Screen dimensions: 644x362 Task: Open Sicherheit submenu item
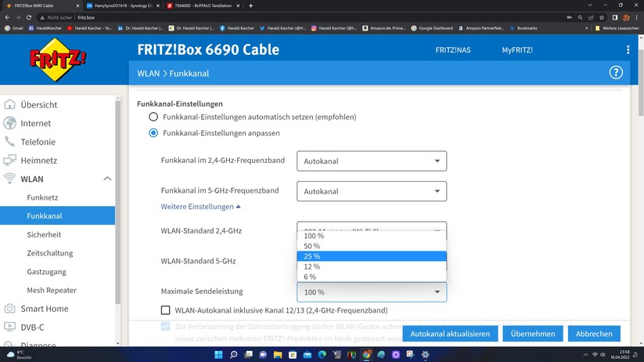pos(44,234)
